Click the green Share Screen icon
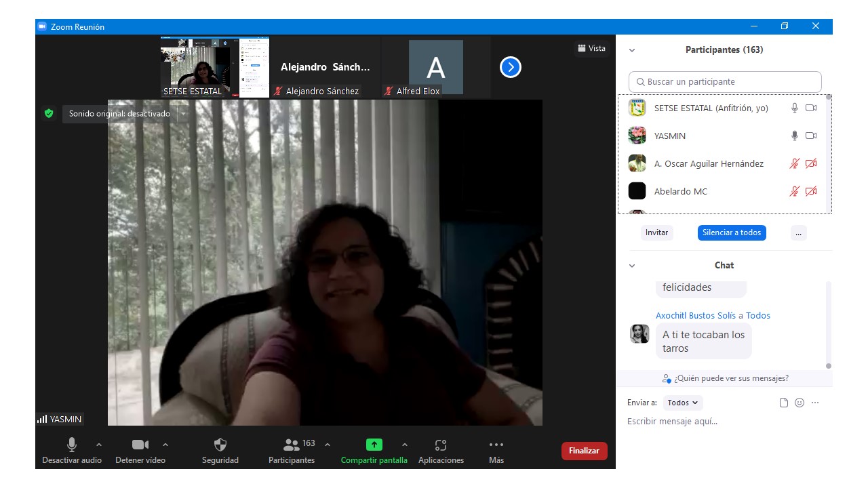Screen dimensions: 868x488 pyautogui.click(x=374, y=445)
